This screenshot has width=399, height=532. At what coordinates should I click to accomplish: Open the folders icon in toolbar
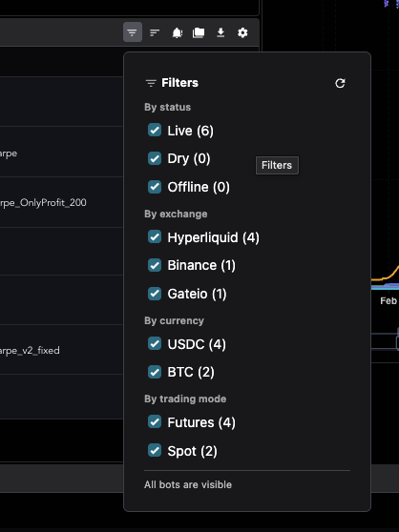tap(199, 32)
